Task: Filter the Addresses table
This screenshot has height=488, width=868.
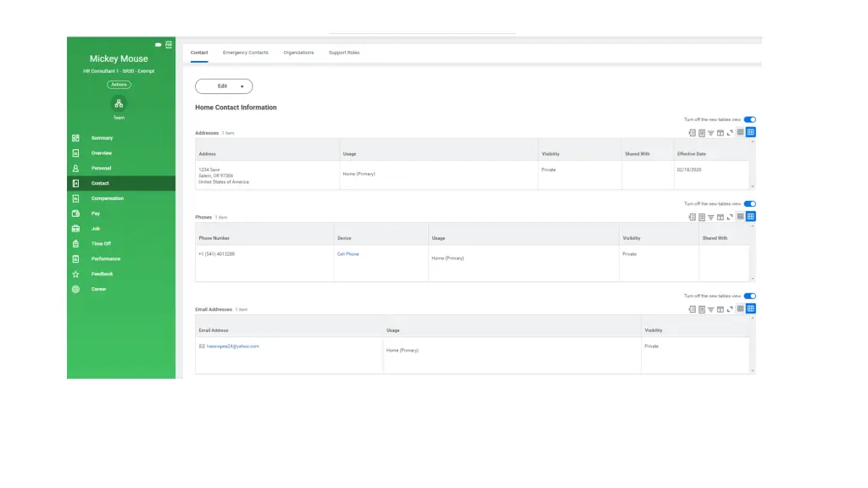Action: coord(711,133)
